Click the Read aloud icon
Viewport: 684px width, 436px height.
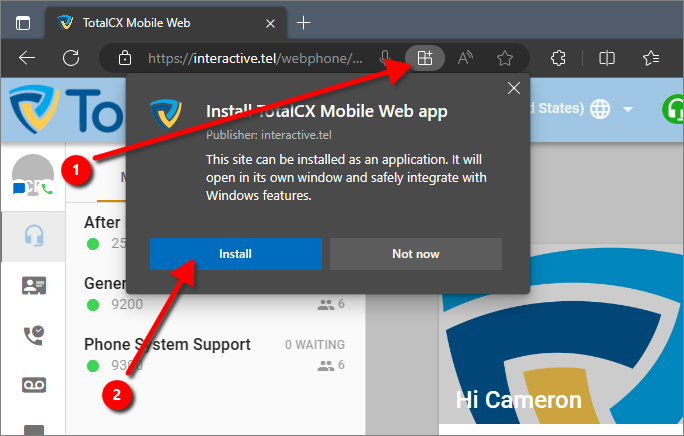pos(465,58)
